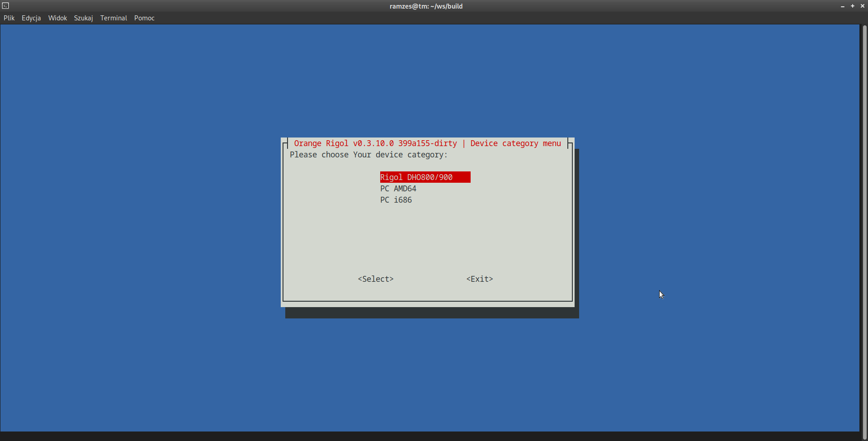Open the Terminal menu
This screenshot has width=868, height=441.
113,18
